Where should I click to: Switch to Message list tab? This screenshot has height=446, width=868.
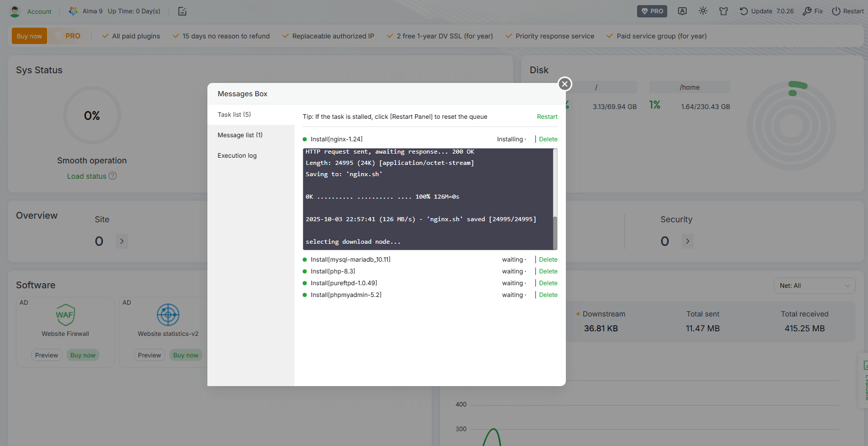240,135
